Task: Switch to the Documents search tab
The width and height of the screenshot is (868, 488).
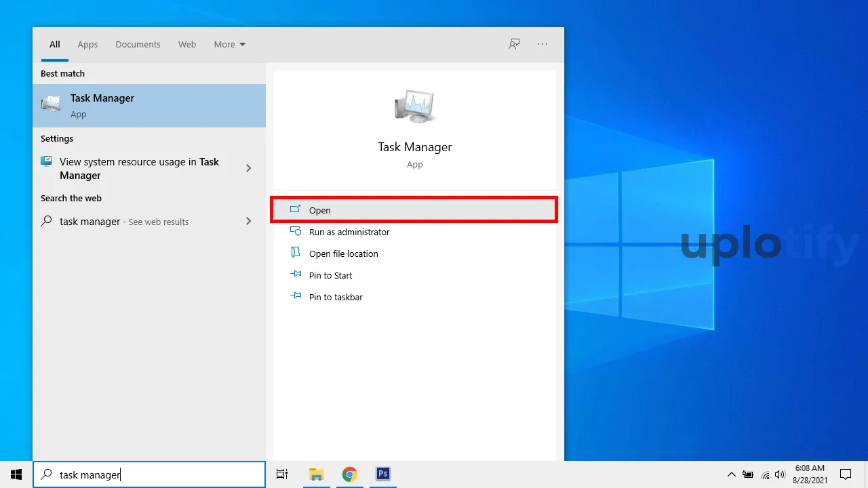Action: pyautogui.click(x=138, y=45)
